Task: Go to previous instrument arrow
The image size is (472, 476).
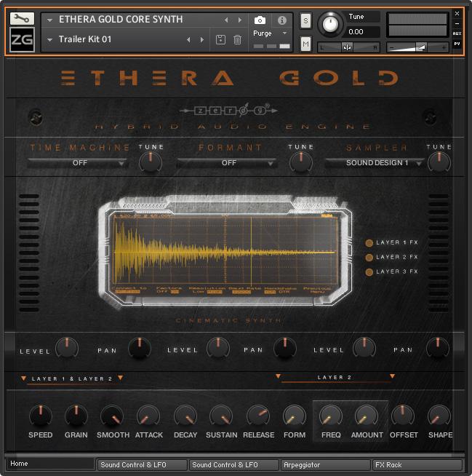Action: (226, 20)
